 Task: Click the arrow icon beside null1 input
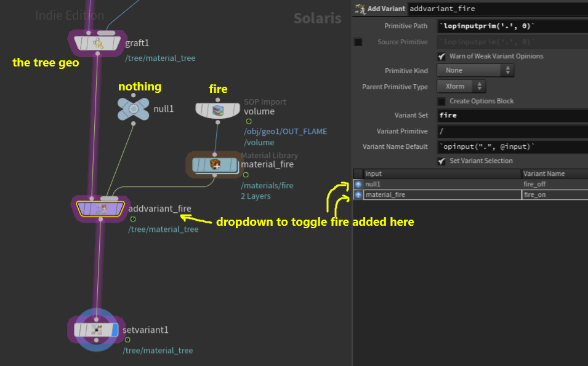pyautogui.click(x=358, y=185)
